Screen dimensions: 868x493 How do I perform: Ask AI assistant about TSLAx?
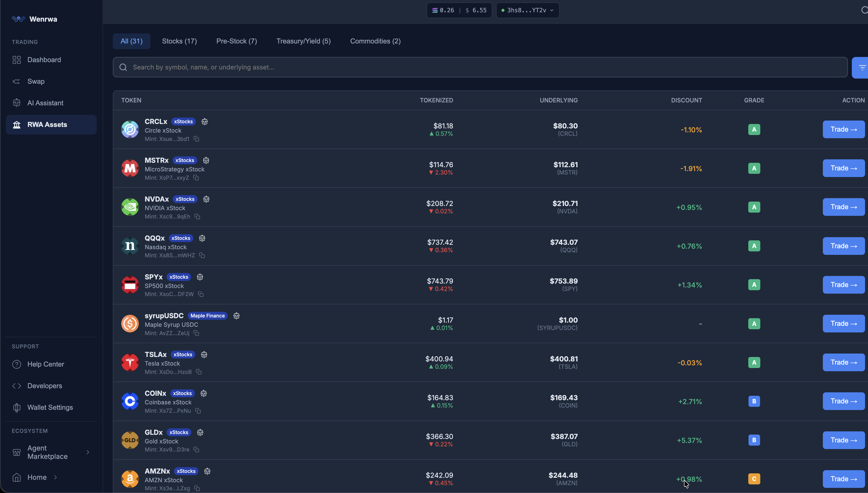pos(204,355)
